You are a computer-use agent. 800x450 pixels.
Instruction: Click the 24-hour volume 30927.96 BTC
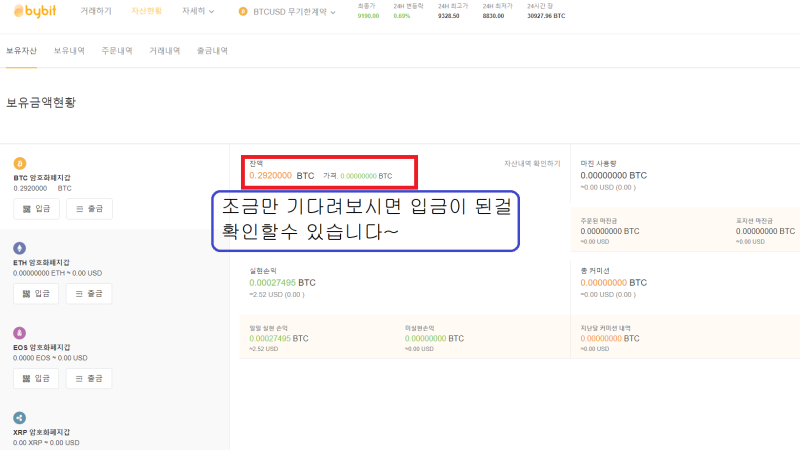[546, 16]
